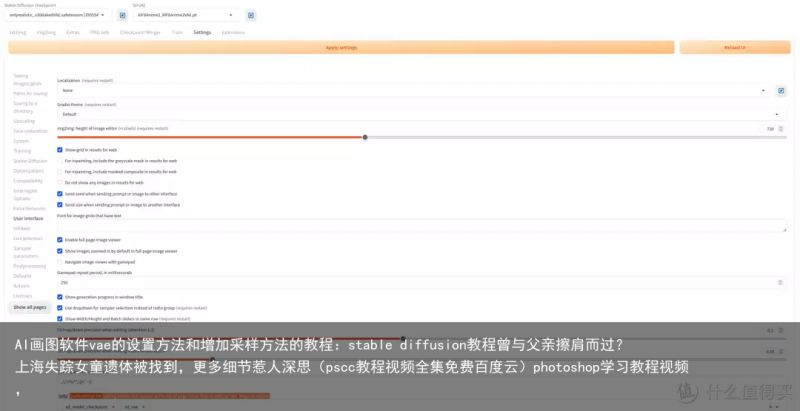Open the Postprocessing settings section
The height and width of the screenshot is (411, 800).
[x=30, y=266]
